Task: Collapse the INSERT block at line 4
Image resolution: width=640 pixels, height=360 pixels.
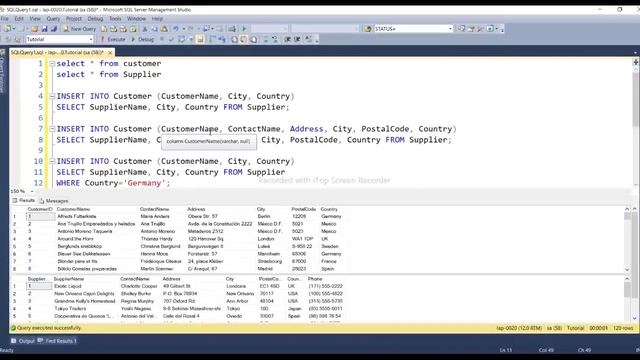Action: pos(52,96)
